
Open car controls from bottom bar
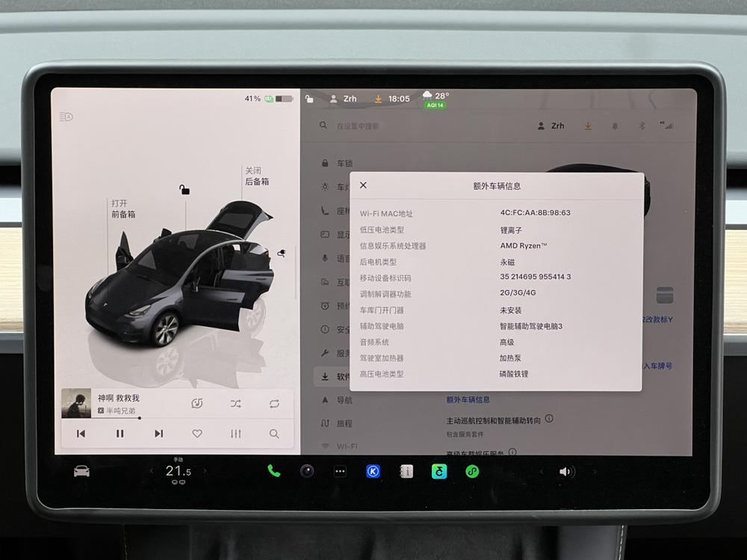click(81, 471)
